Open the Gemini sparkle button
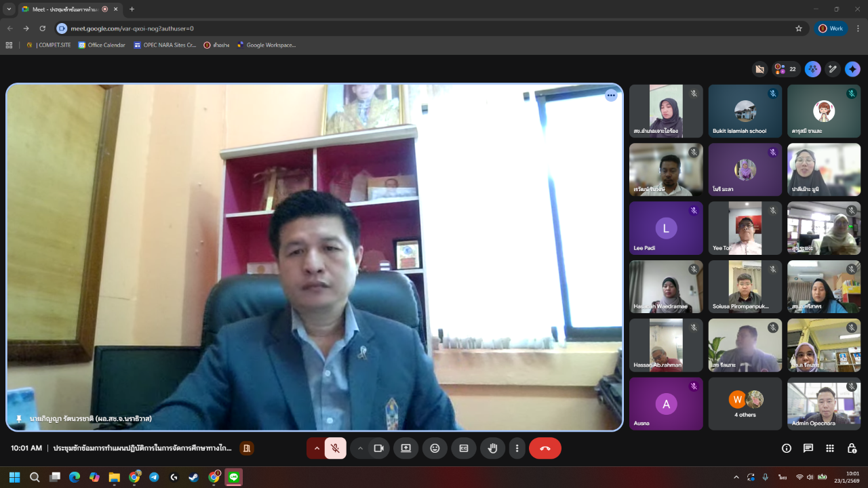 coord(852,69)
